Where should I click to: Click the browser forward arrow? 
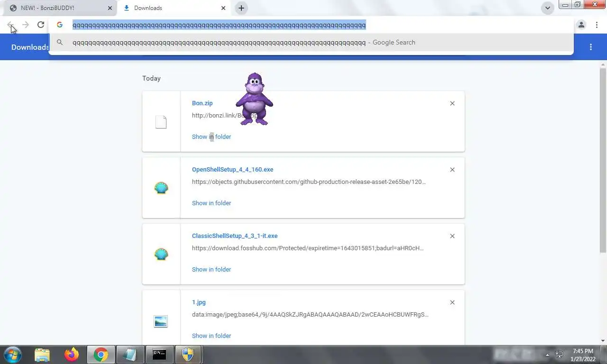26,25
